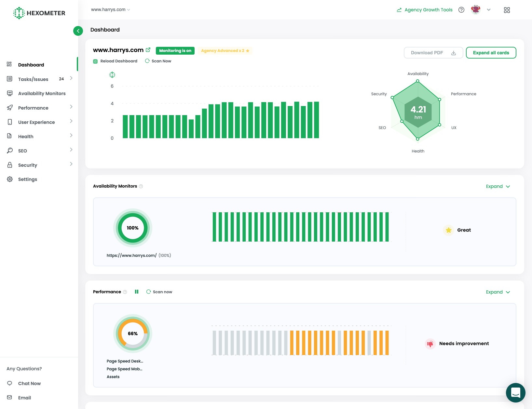Pause Performance monitoring
This screenshot has height=409, width=532.
click(x=137, y=292)
